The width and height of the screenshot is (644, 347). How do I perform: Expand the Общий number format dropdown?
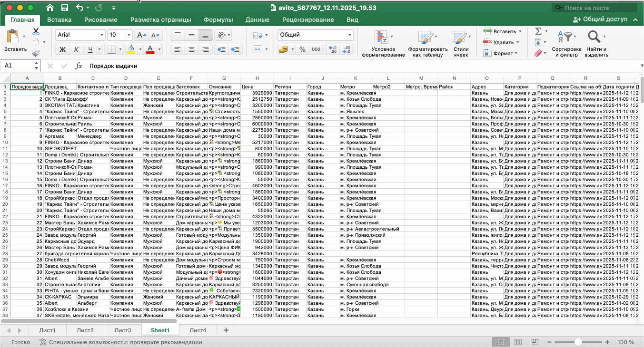[x=350, y=35]
